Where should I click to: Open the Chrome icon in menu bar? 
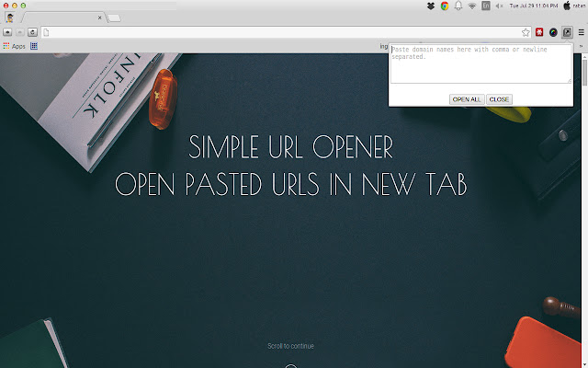(x=445, y=6)
